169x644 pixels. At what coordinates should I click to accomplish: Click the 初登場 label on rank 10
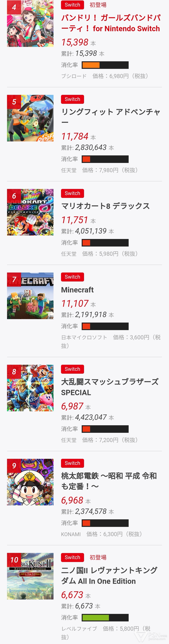point(98,557)
